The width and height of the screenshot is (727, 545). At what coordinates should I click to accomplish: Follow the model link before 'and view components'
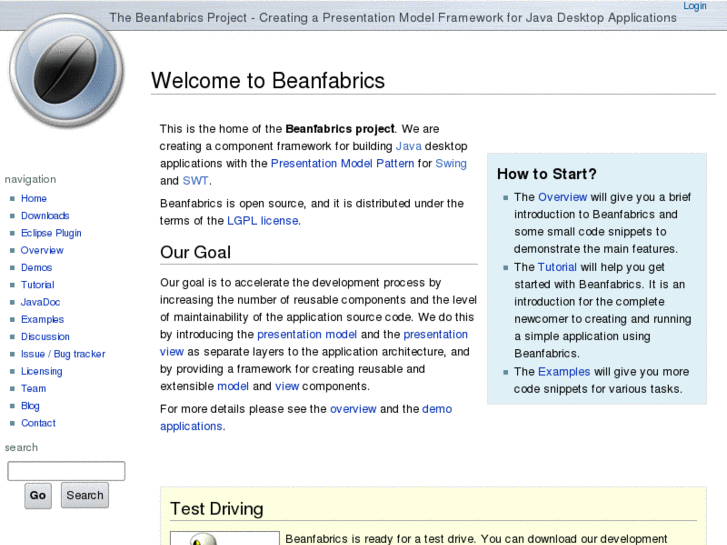tap(233, 386)
